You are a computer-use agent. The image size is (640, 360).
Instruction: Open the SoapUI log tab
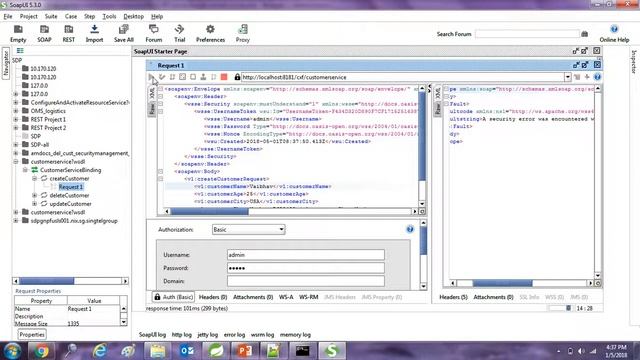point(152,335)
